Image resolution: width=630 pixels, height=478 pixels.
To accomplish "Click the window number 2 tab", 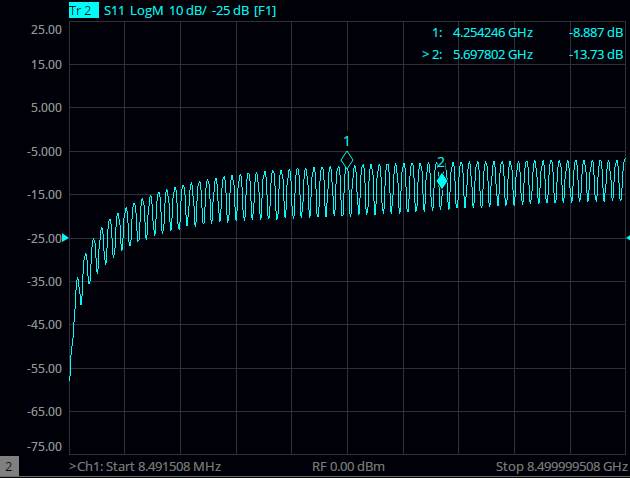I will (x=9, y=467).
